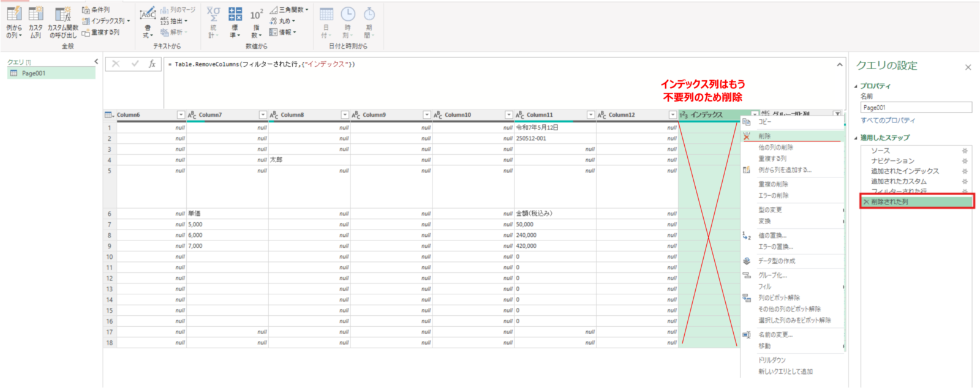Click 重複する列 in the ribbon
Screen dimensions: 980x388
pyautogui.click(x=100, y=32)
